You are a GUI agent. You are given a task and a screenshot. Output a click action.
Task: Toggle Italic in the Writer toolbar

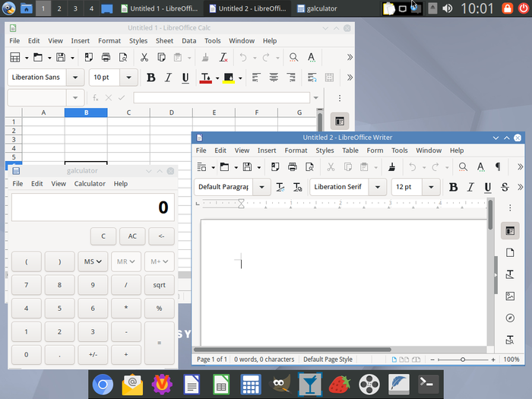[470, 187]
